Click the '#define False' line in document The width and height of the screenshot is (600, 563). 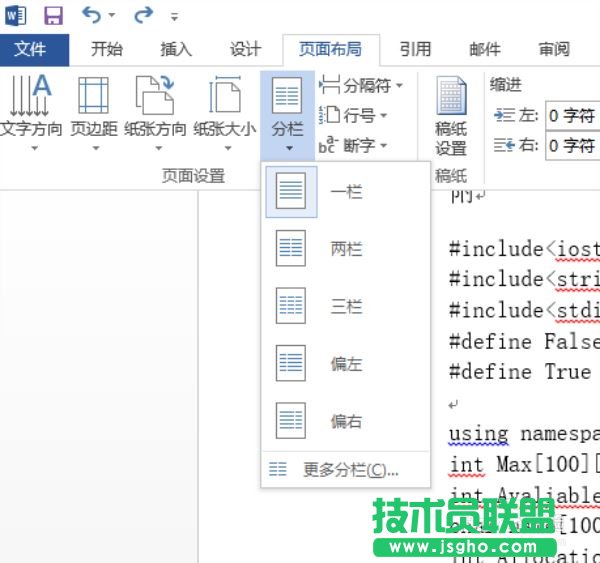click(x=524, y=341)
